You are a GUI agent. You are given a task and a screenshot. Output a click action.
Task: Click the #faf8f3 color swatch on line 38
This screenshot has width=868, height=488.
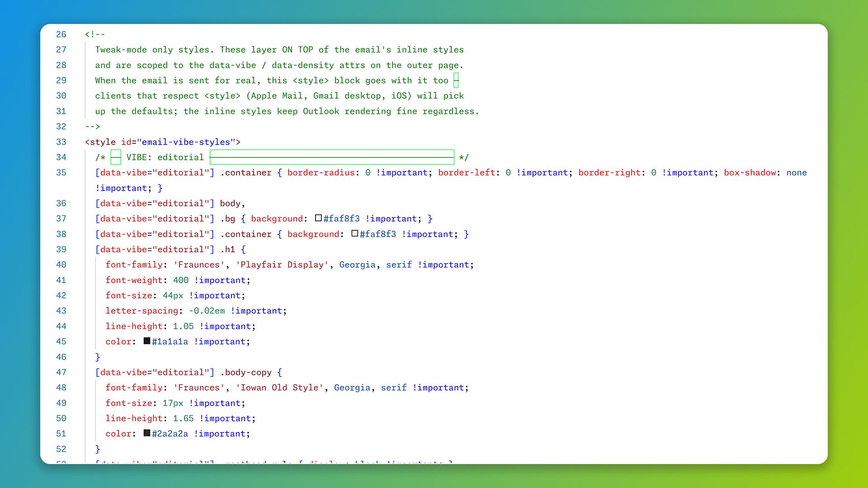[355, 234]
